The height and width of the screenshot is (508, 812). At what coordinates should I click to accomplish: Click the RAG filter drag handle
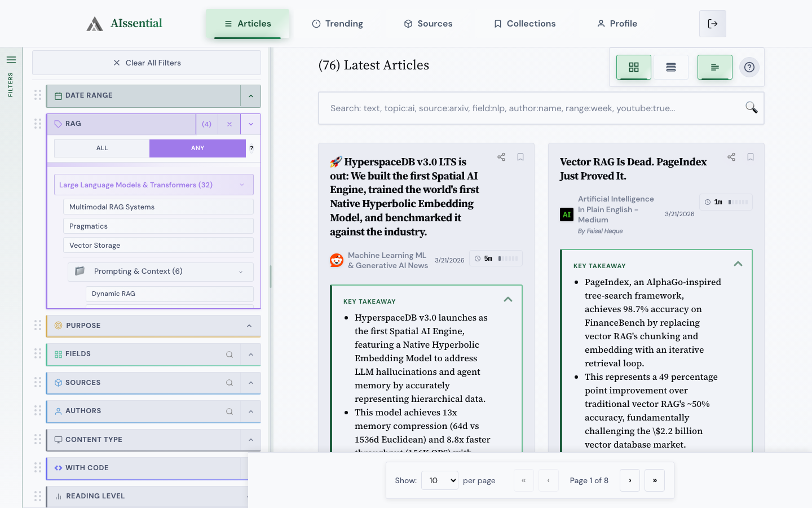click(38, 124)
